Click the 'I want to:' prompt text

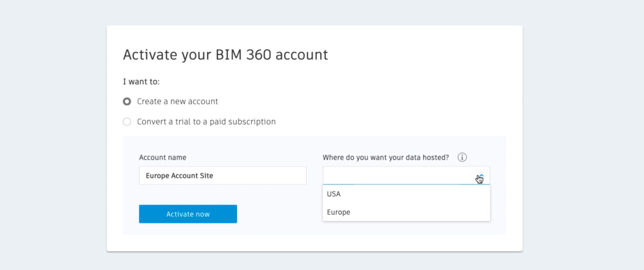141,82
